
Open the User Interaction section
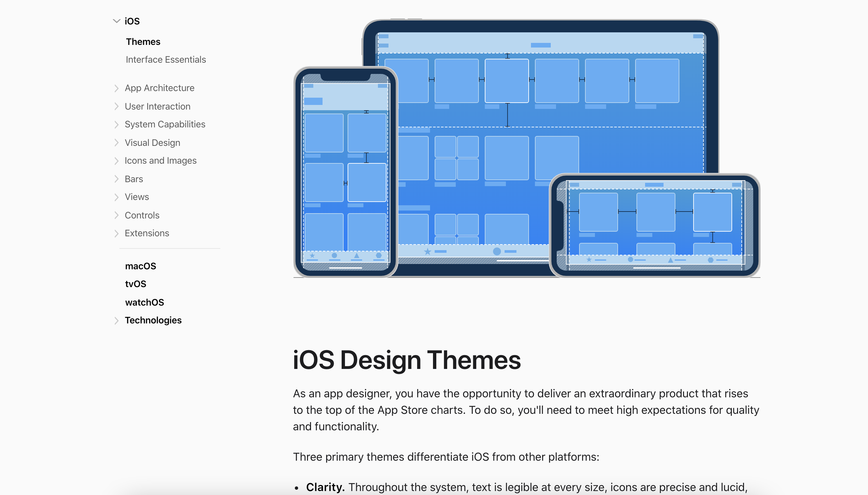pyautogui.click(x=157, y=106)
